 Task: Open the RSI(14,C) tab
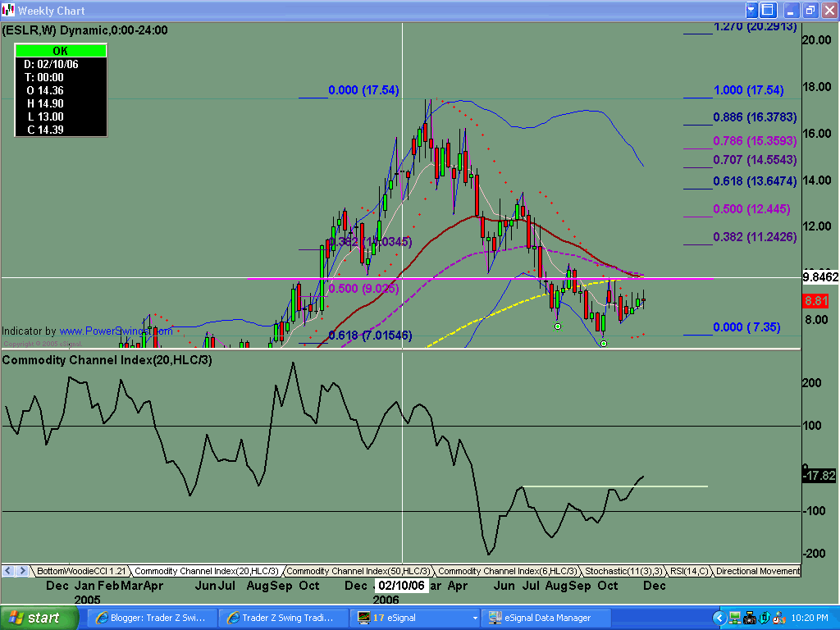click(x=689, y=571)
